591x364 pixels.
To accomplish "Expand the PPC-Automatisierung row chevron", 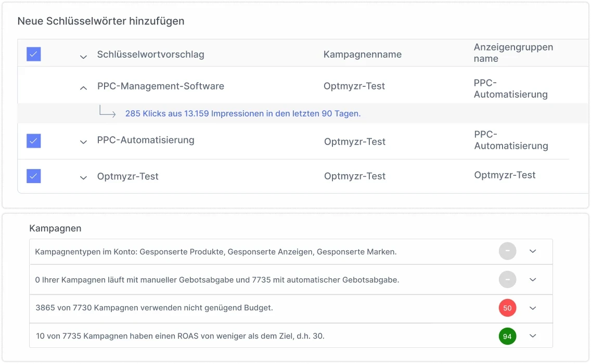I will tap(83, 142).
